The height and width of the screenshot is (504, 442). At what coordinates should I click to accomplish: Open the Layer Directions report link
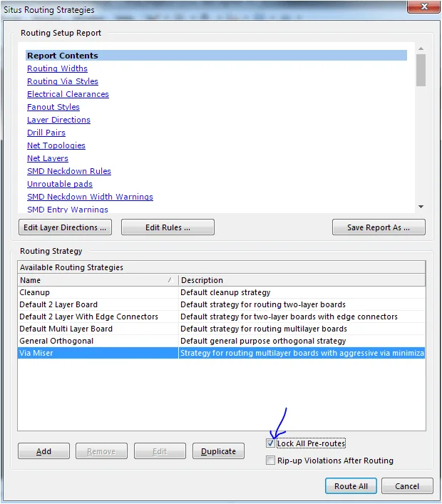pyautogui.click(x=58, y=120)
